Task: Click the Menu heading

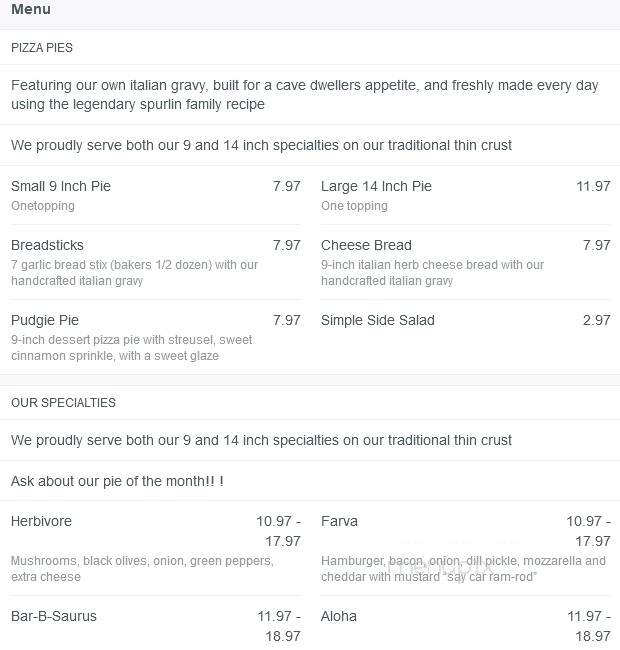Action: pos(31,9)
